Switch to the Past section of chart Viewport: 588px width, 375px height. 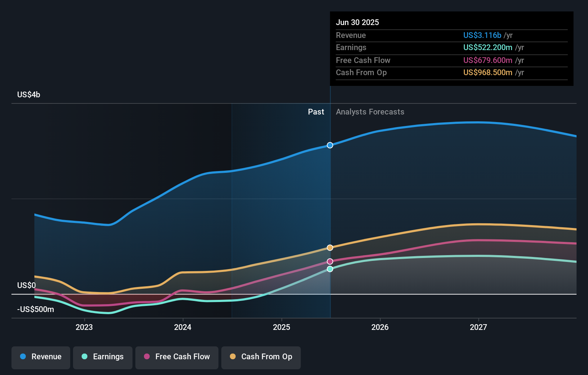tap(316, 112)
